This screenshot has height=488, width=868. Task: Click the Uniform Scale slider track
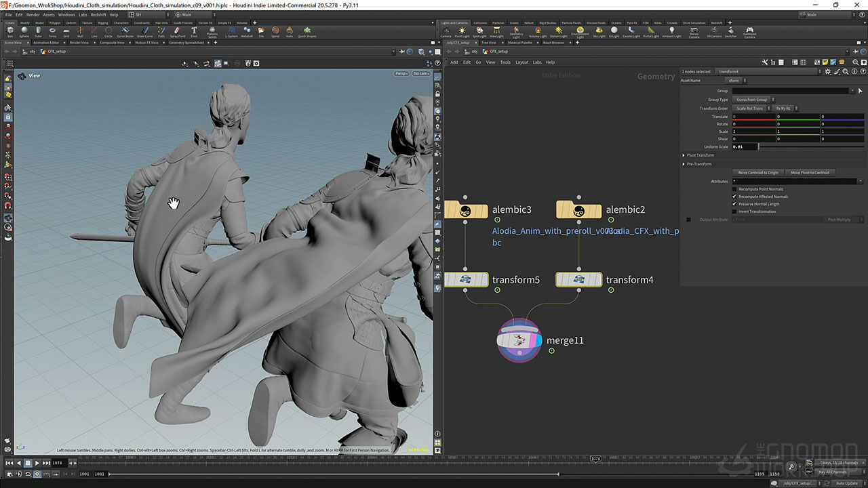tap(810, 146)
